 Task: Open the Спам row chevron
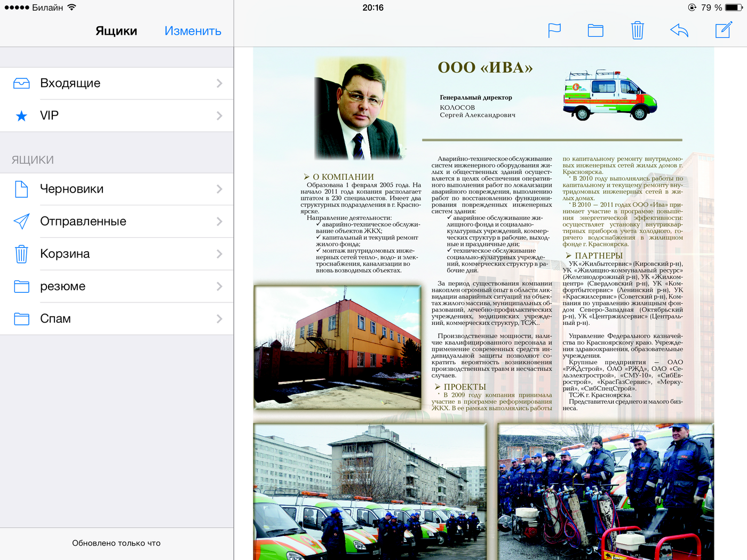[219, 319]
